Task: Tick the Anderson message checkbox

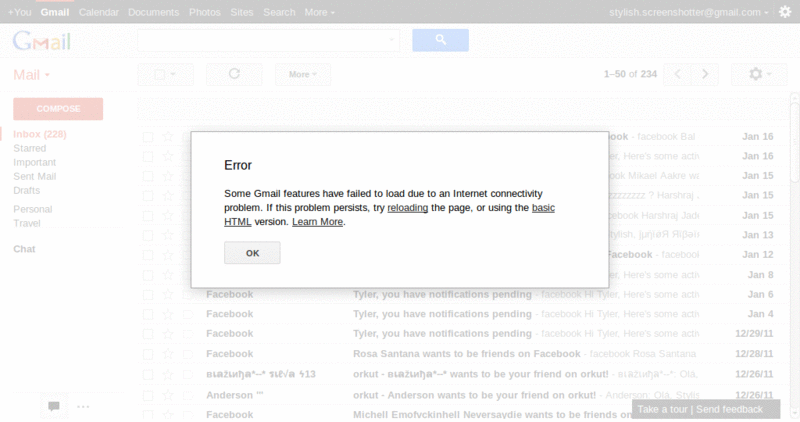Action: [148, 395]
